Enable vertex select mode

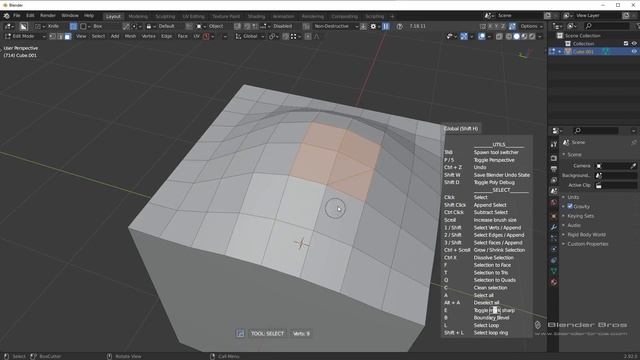click(53, 36)
